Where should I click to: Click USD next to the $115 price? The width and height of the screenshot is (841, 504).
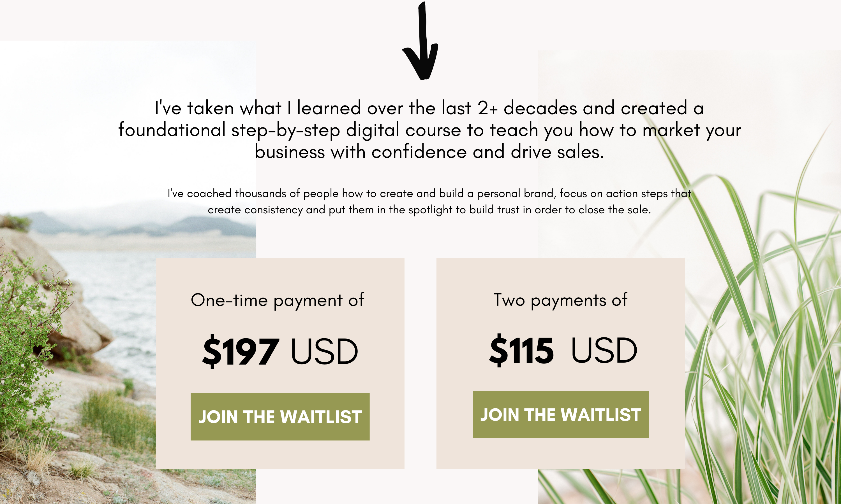(x=604, y=350)
